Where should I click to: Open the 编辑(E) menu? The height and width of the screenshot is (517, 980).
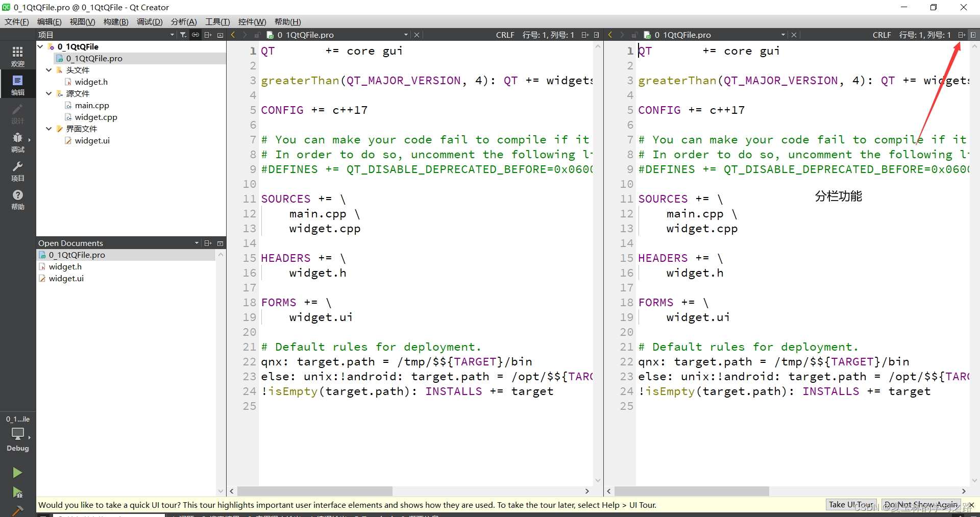pos(49,21)
